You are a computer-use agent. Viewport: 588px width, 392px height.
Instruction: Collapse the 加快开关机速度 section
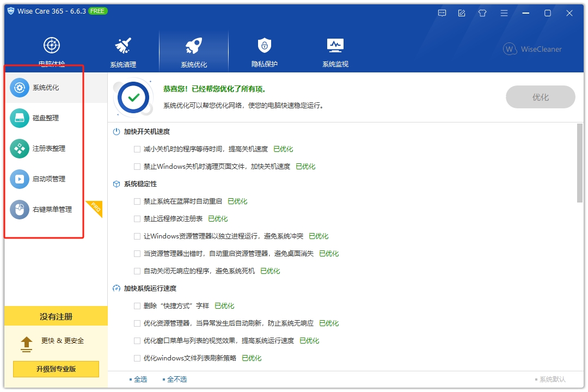coord(145,131)
